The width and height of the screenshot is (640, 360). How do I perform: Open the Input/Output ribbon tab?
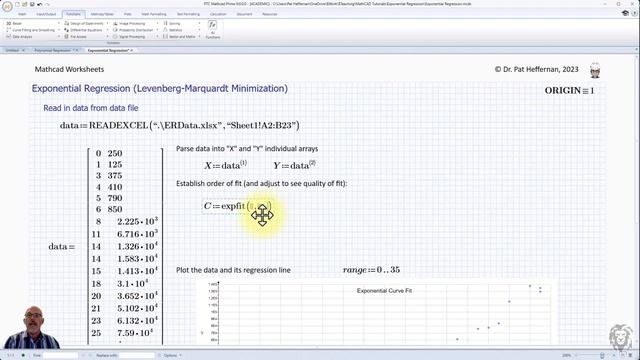click(x=46, y=14)
